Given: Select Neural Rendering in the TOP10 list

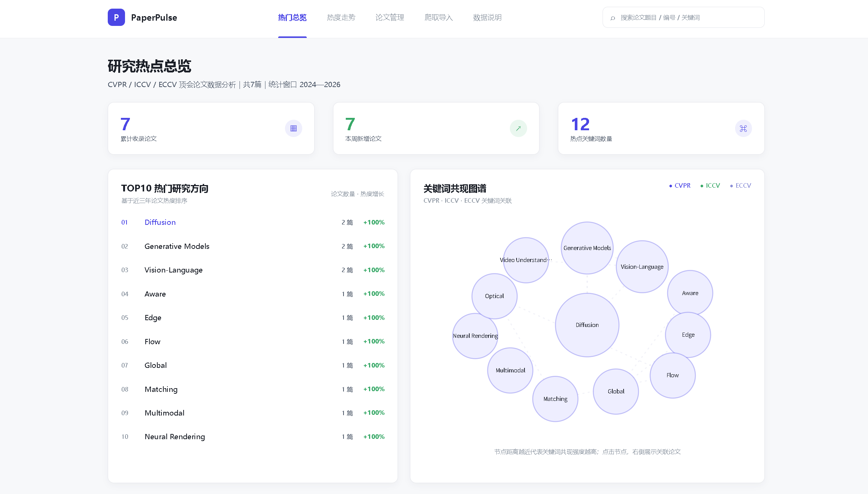Looking at the screenshot, I should (253, 437).
